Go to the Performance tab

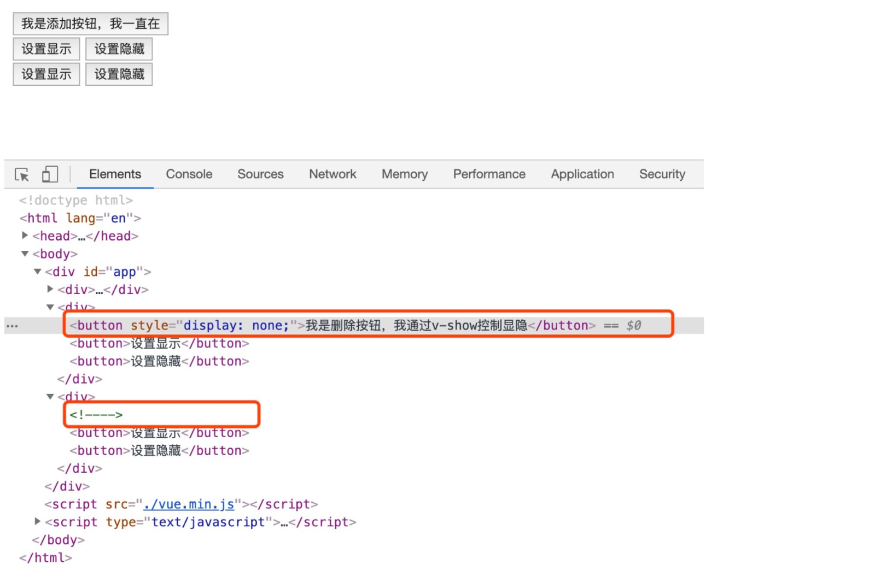[x=489, y=174]
